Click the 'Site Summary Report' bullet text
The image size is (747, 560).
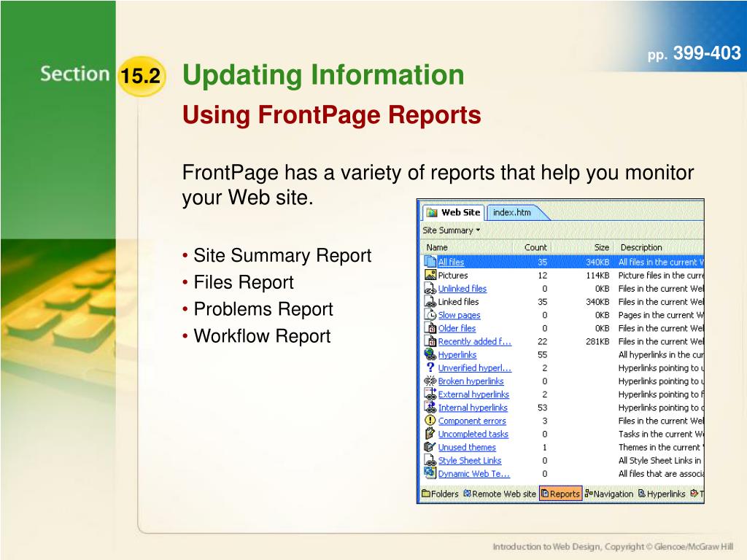point(282,256)
